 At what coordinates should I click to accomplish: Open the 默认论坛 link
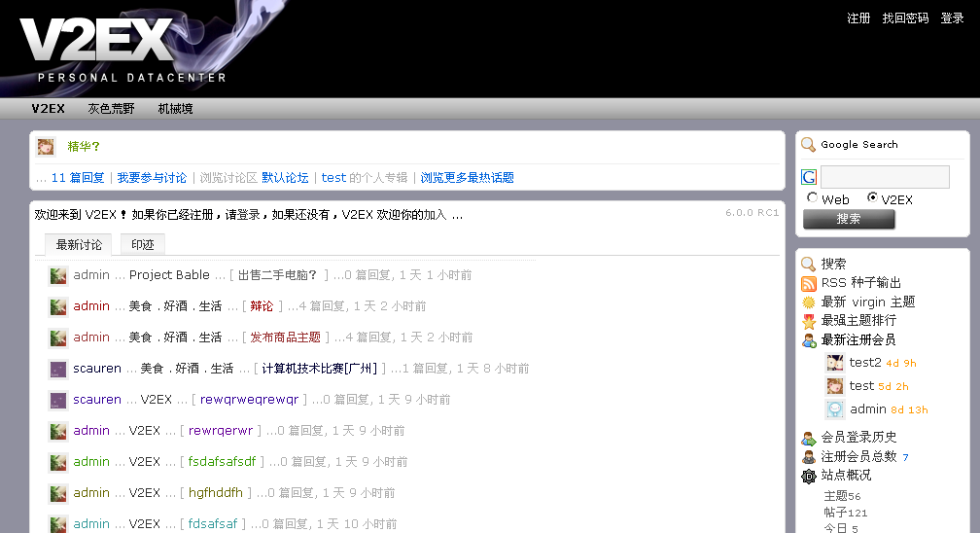pos(285,178)
